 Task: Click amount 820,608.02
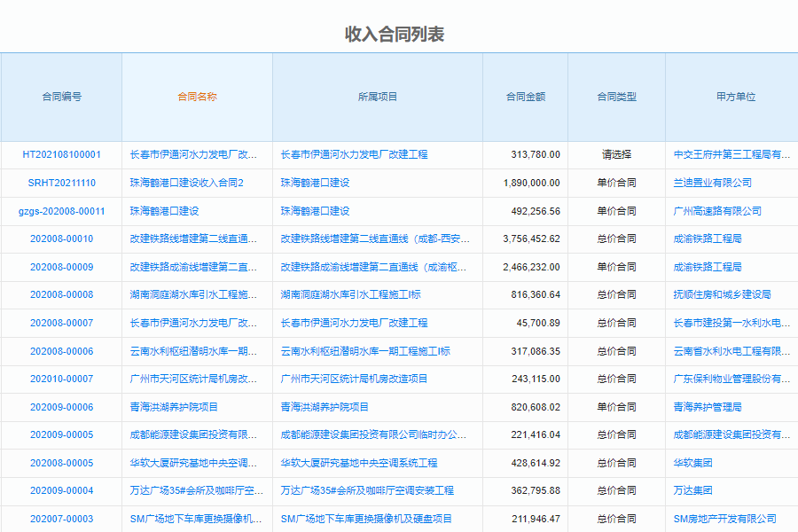[536, 407]
